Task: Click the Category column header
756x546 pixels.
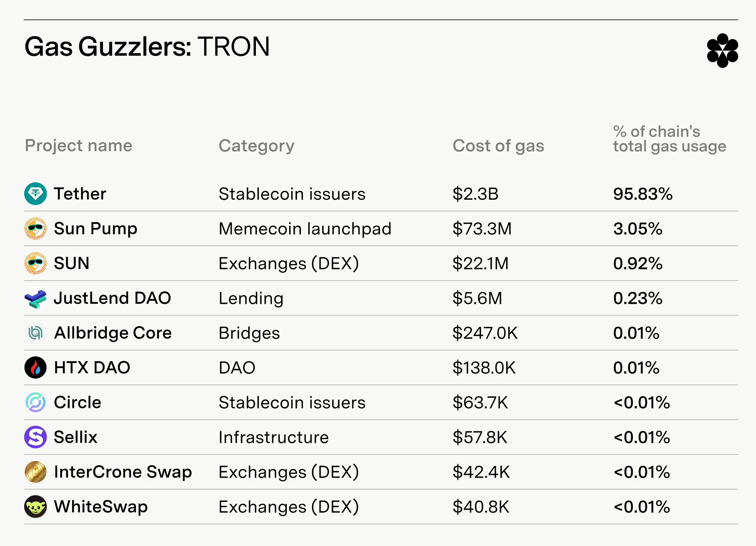Action: coord(257,146)
